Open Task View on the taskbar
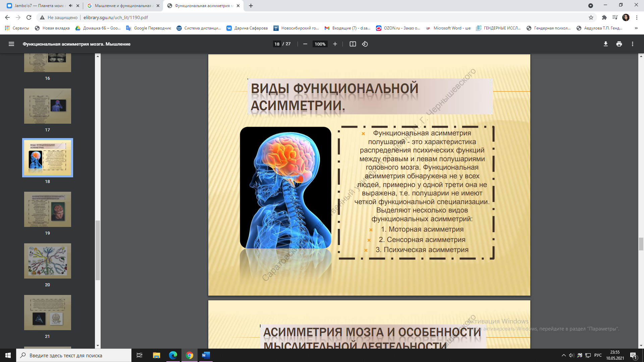 [x=140, y=355]
